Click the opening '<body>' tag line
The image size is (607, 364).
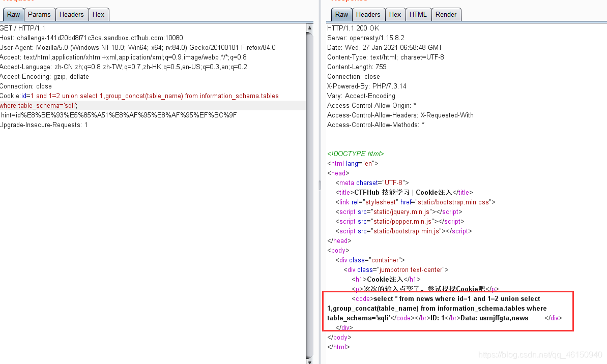pos(338,250)
